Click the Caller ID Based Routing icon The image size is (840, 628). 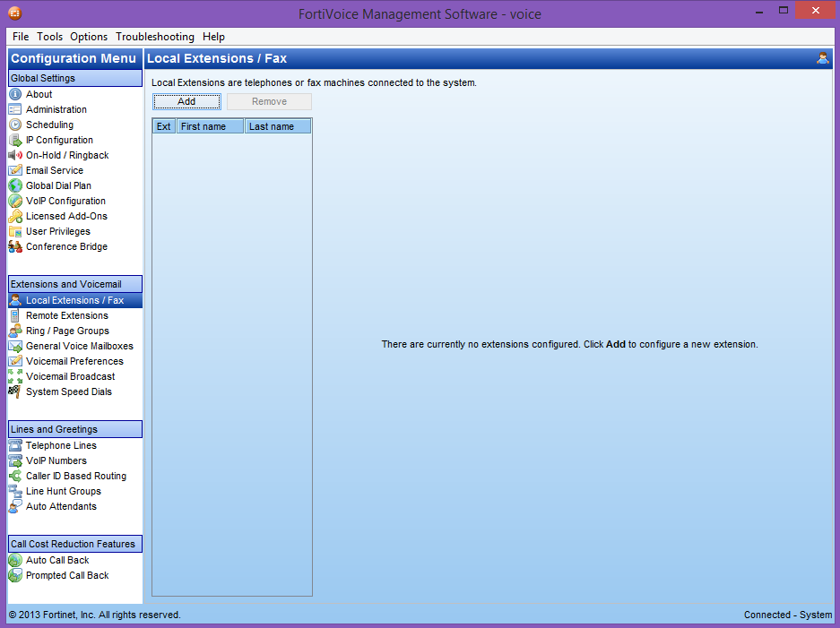pyautogui.click(x=15, y=476)
